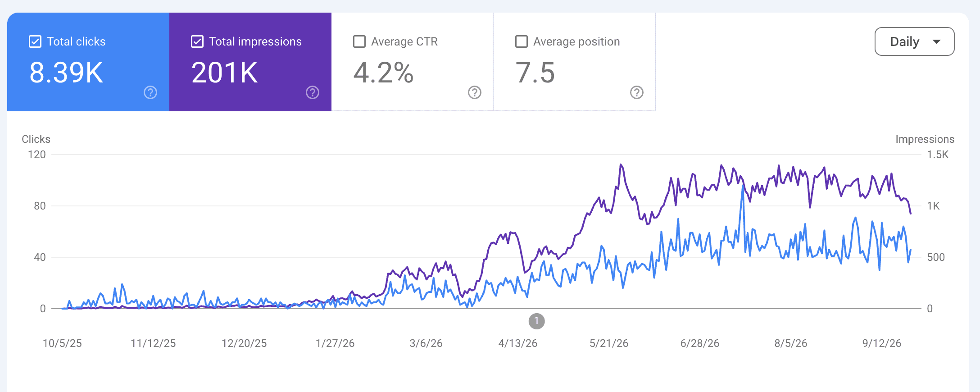Click the 9/12/26 date label
Screen dimensions: 980x392
click(x=882, y=343)
